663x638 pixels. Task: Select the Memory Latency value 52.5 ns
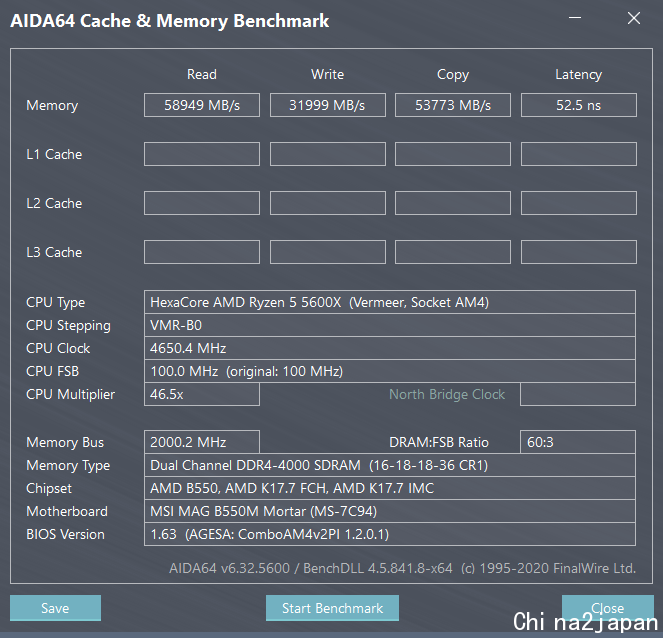click(x=579, y=105)
